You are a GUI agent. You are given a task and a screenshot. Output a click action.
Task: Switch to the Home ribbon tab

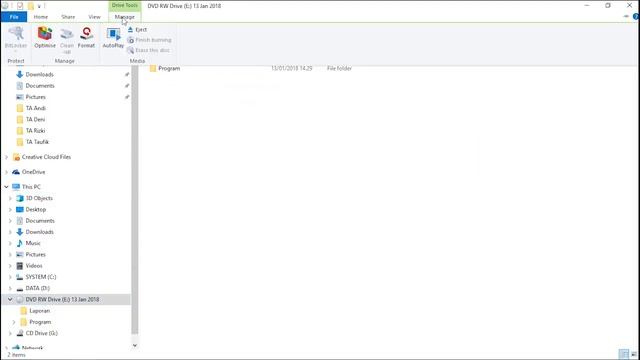[x=41, y=17]
